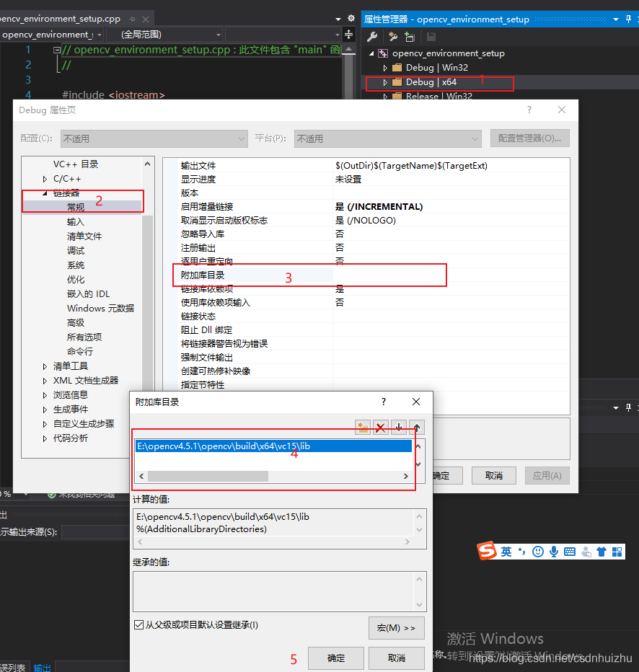Click the split editor plus icon
The height and width of the screenshot is (672, 639).
point(349,35)
